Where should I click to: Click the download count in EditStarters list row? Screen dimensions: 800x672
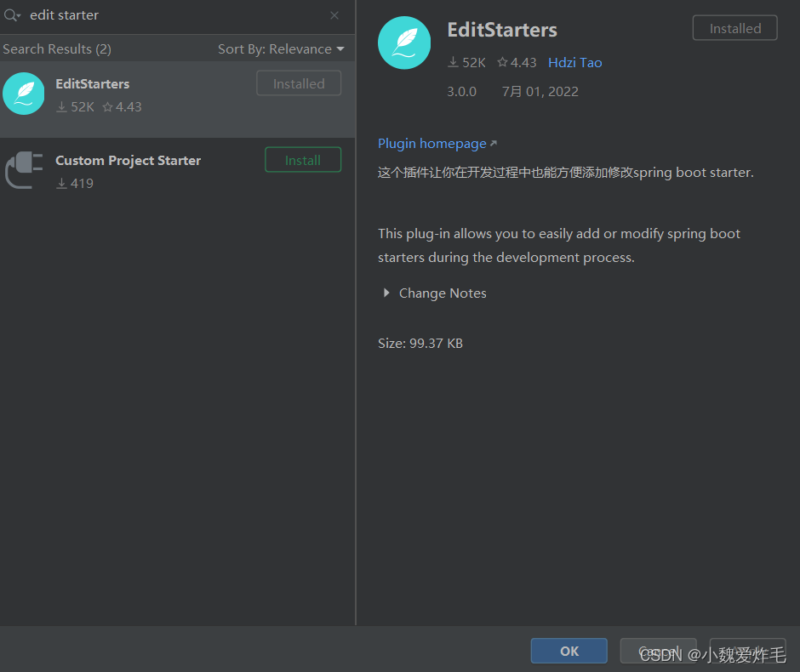point(75,106)
